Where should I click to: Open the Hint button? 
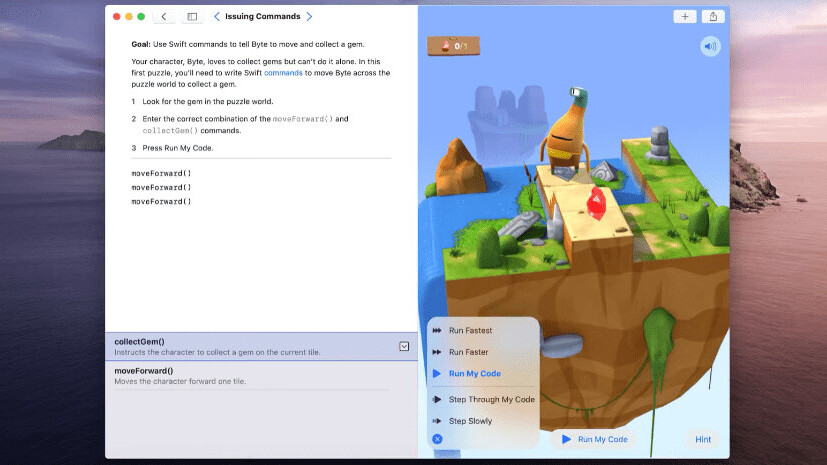point(703,439)
